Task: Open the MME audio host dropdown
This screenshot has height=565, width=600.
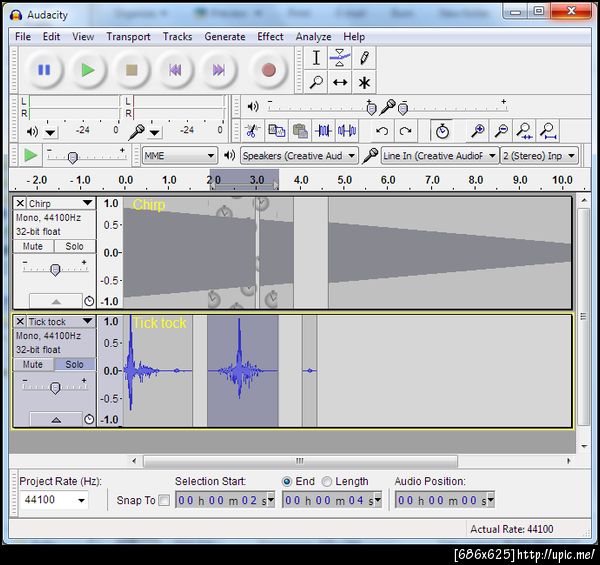Action: pos(179,156)
